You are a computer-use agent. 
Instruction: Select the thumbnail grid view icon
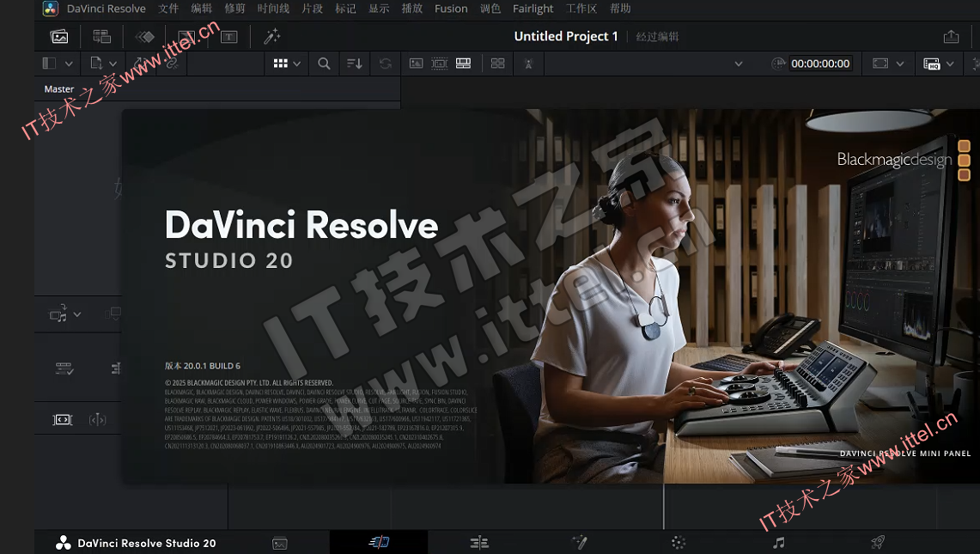point(281,64)
